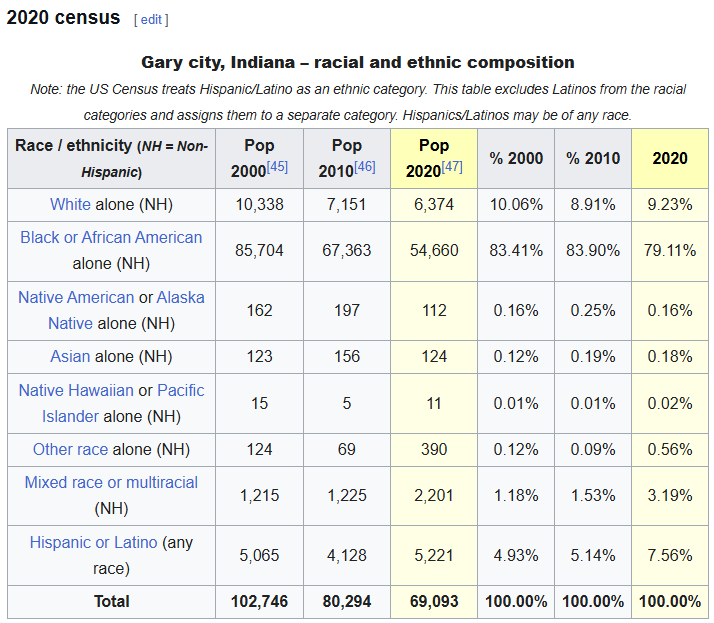Click the % 2000 column header
Image resolution: width=714 pixels, height=623 pixels.
click(x=516, y=158)
